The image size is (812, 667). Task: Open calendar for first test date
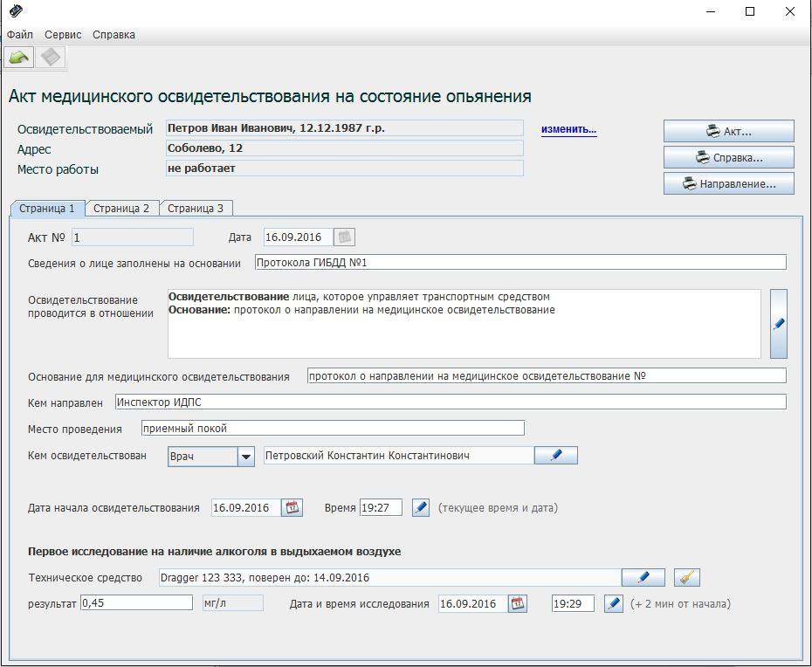click(518, 604)
